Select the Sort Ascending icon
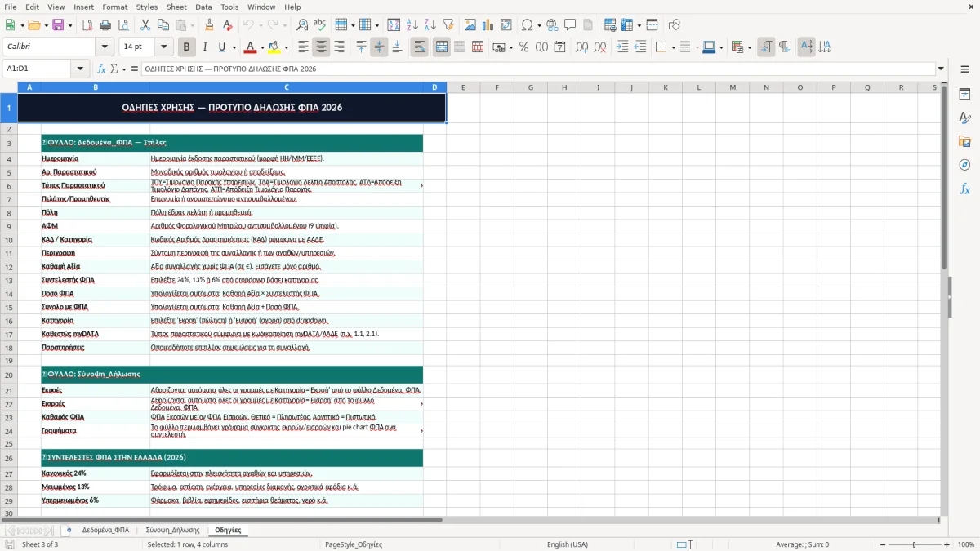980x551 pixels. coord(412,25)
